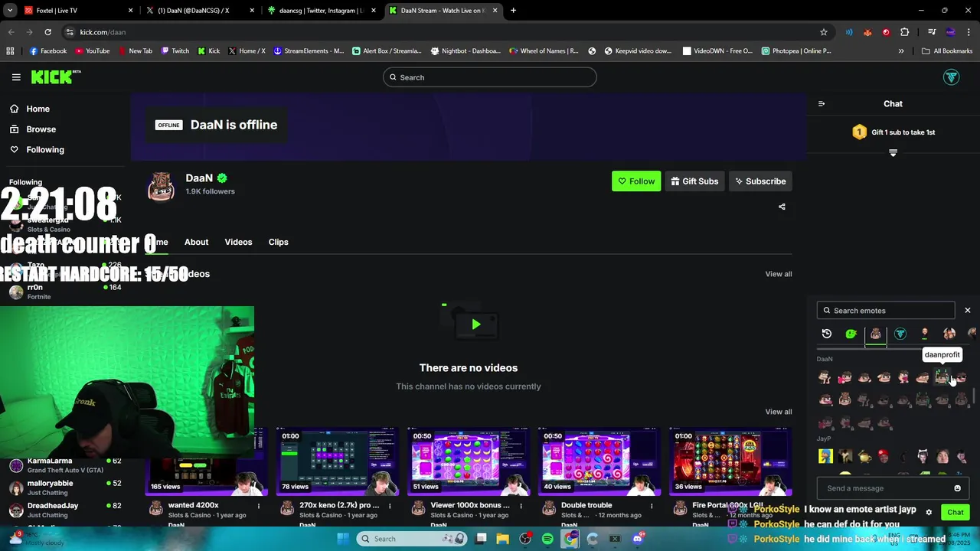This screenshot has height=551, width=980.
Task: Select the man portrait emote category
Action: click(925, 334)
